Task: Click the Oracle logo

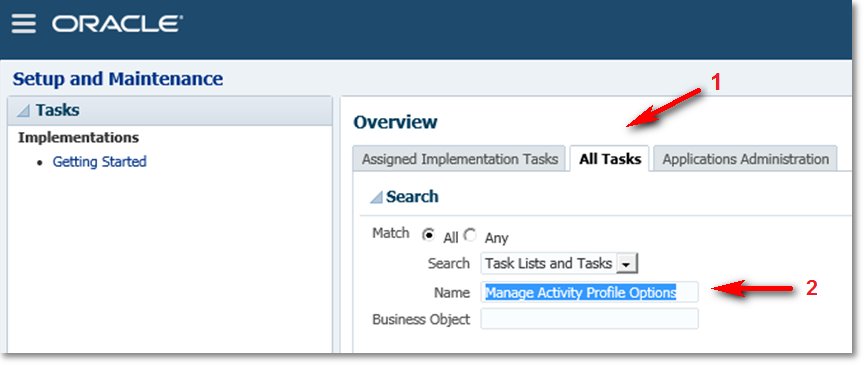Action: click(x=117, y=24)
